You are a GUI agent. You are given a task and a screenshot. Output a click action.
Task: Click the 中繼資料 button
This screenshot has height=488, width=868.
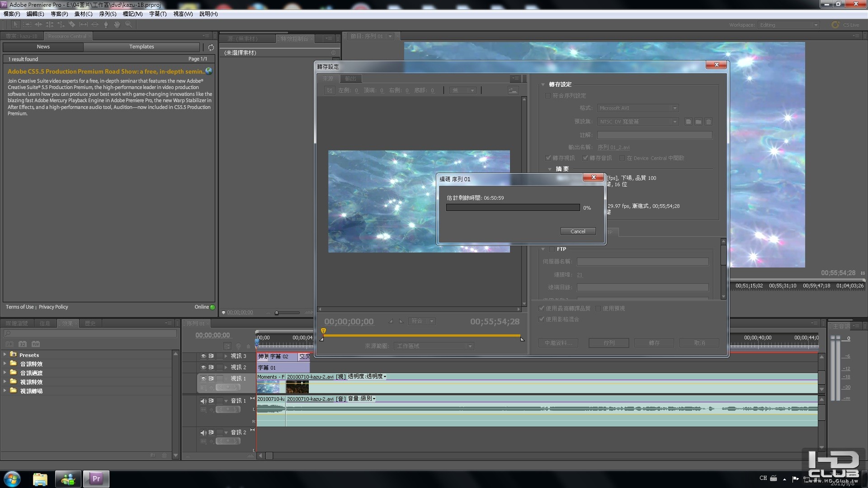pyautogui.click(x=558, y=343)
